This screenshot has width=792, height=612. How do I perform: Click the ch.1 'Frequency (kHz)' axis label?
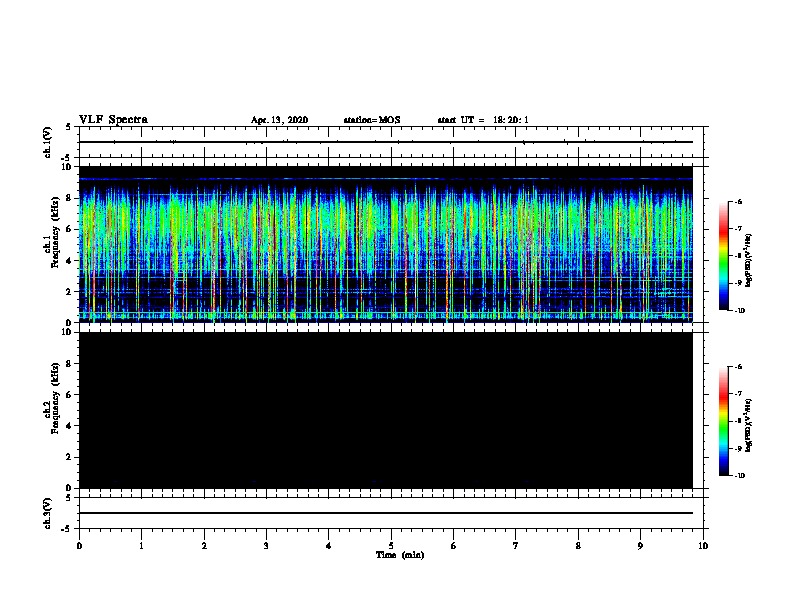[55, 232]
